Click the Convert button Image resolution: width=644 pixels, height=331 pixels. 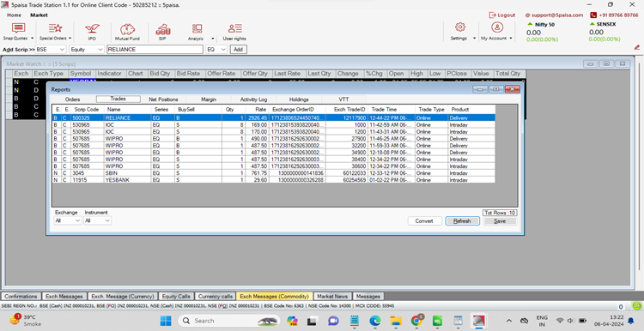[x=425, y=220]
